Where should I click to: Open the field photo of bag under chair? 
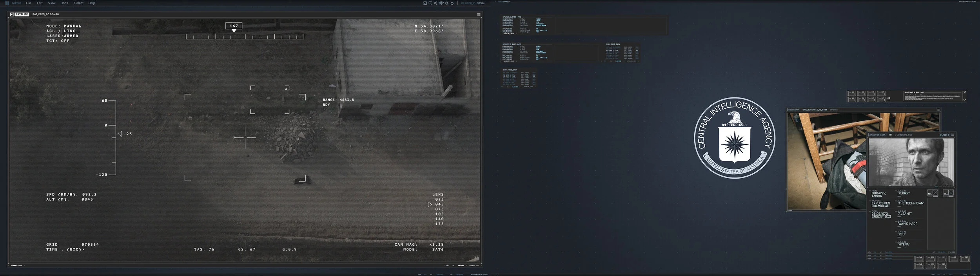(x=827, y=161)
